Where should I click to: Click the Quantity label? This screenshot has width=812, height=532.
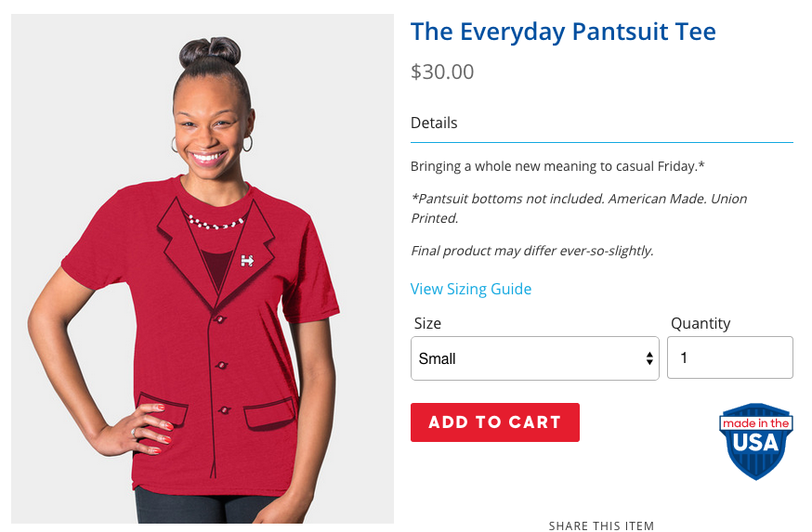[x=701, y=323]
